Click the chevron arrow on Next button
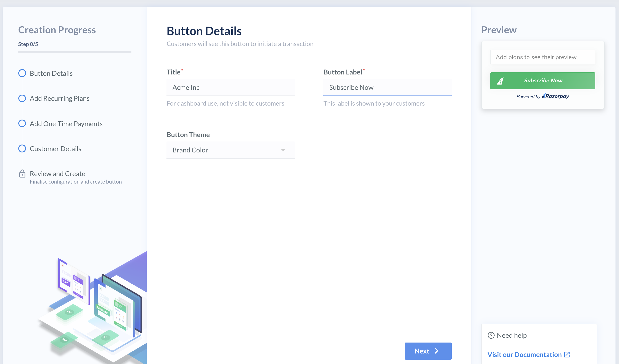Screen dimensions: 619x364 coord(437,351)
